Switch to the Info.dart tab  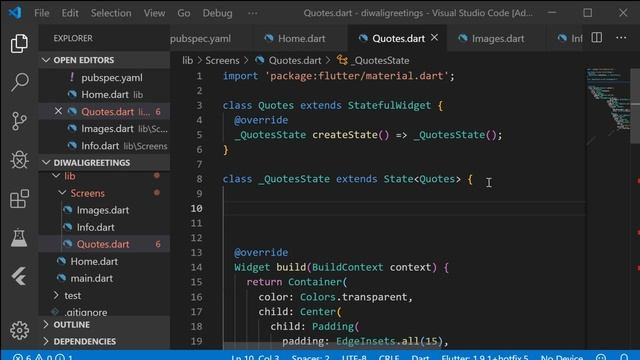point(571,38)
